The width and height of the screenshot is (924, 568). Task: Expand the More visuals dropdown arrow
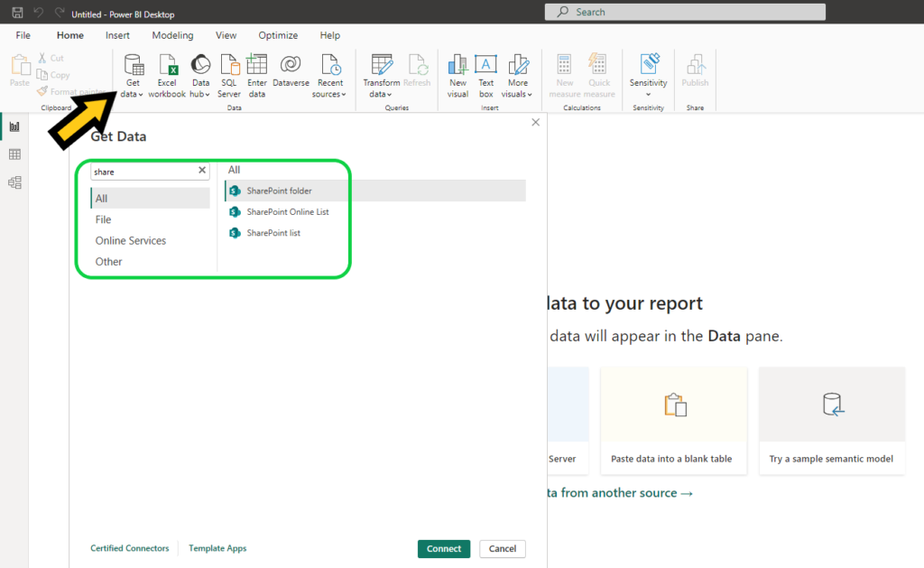click(x=530, y=95)
